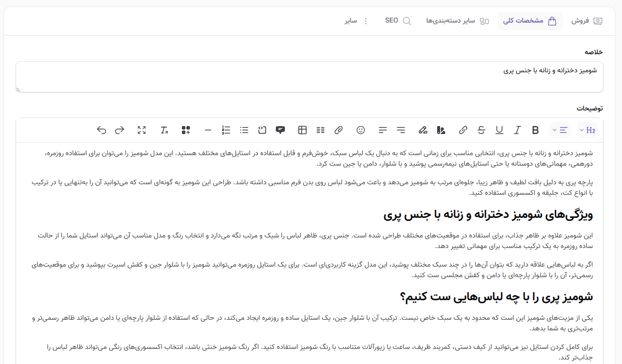Undo the last editor change
The height and width of the screenshot is (364, 622).
[x=101, y=130]
